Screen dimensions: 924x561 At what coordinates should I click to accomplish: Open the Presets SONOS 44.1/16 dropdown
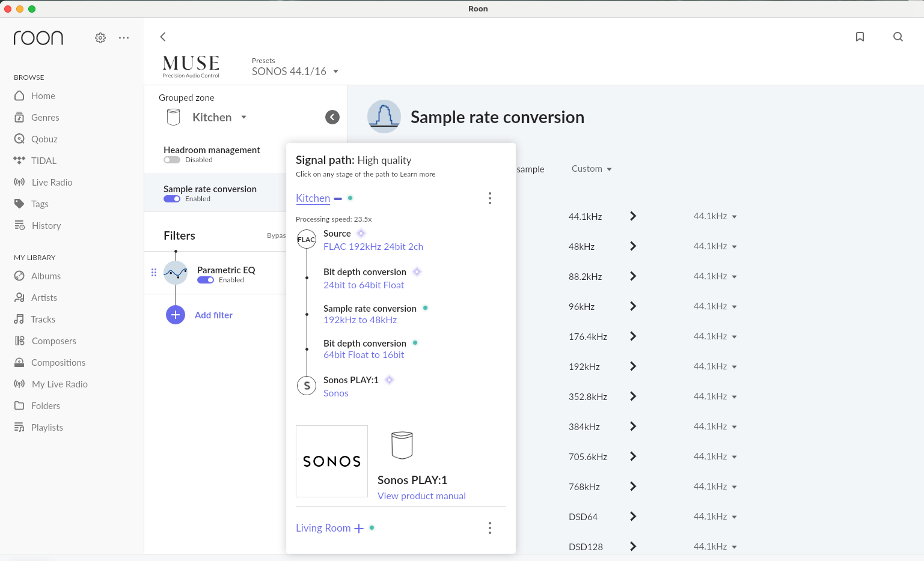point(295,71)
